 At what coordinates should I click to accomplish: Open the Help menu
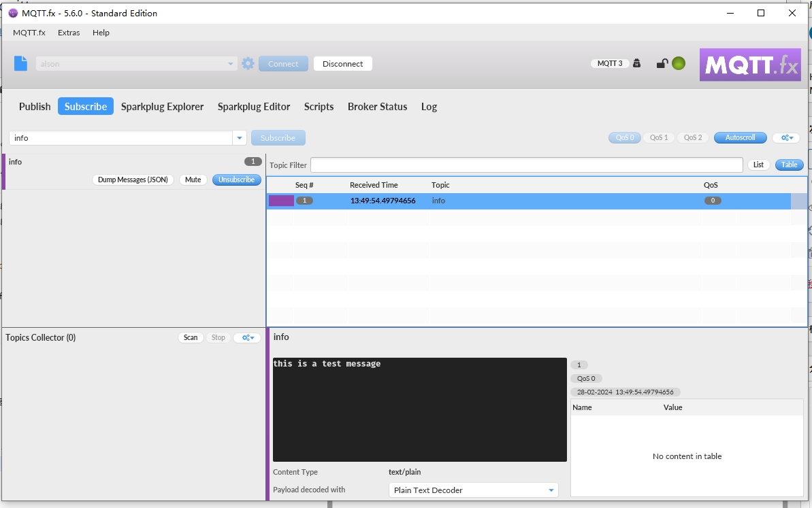tap(101, 33)
